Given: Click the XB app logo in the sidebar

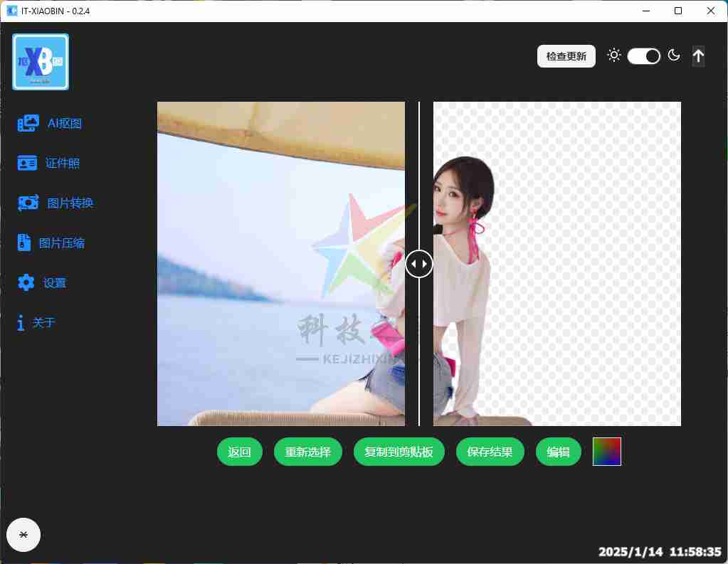Looking at the screenshot, I should (x=41, y=63).
